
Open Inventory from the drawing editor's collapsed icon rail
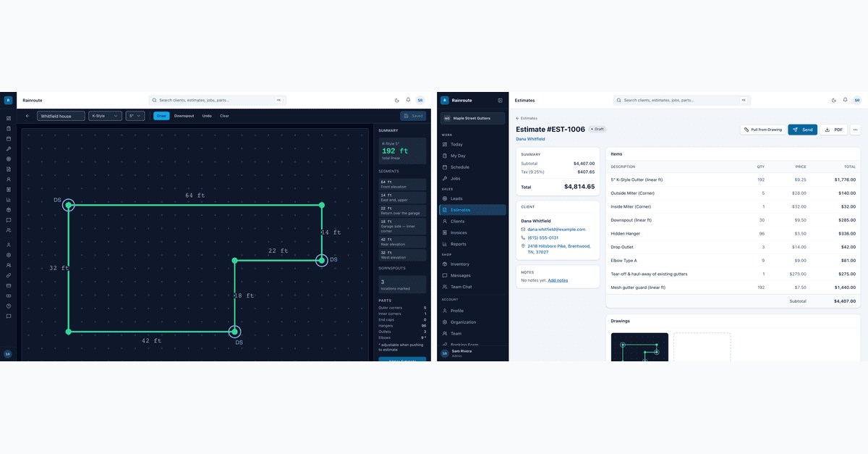[9, 209]
